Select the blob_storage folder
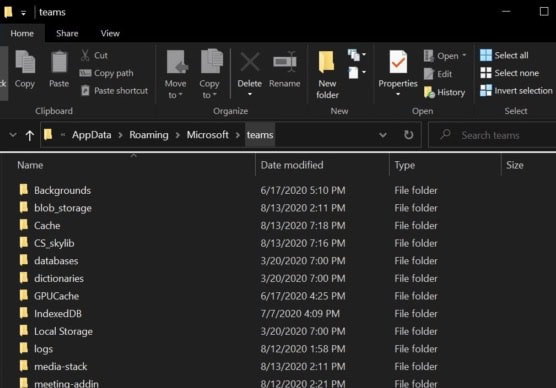The width and height of the screenshot is (556, 388). click(x=63, y=208)
